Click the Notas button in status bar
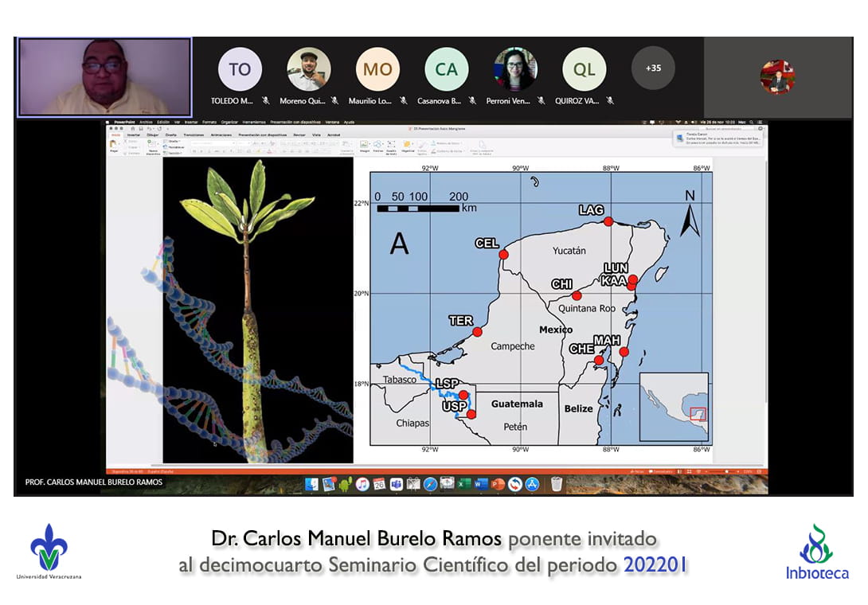 click(636, 471)
